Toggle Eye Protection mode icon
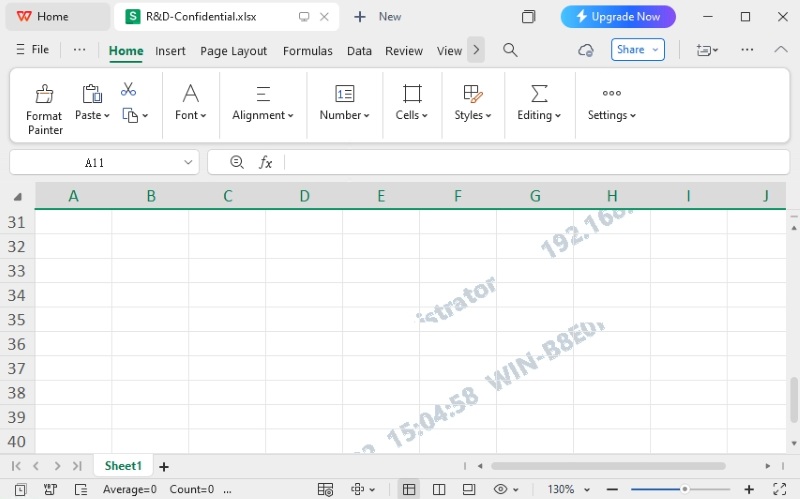 coord(501,489)
